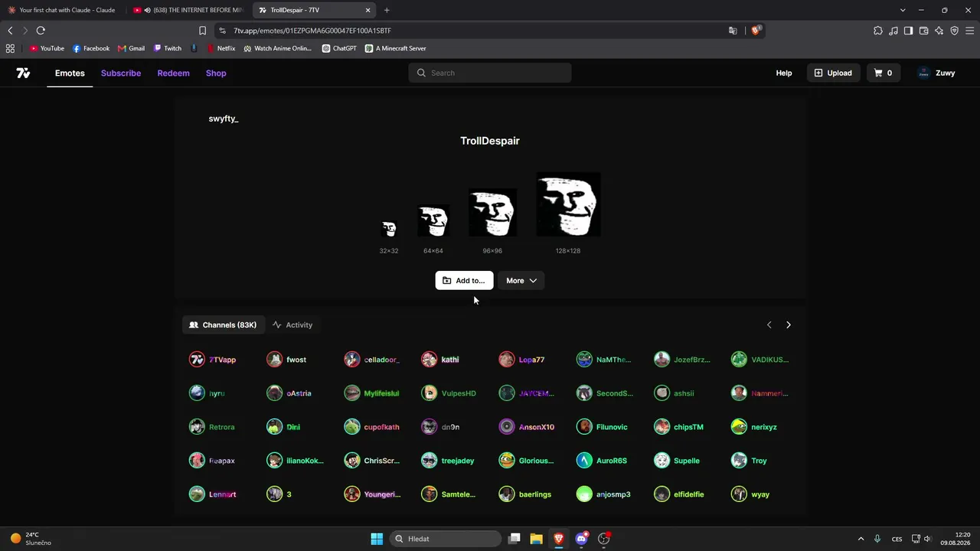Click the 128×128 emote preview image
Viewport: 980px width, 551px height.
[x=568, y=204]
